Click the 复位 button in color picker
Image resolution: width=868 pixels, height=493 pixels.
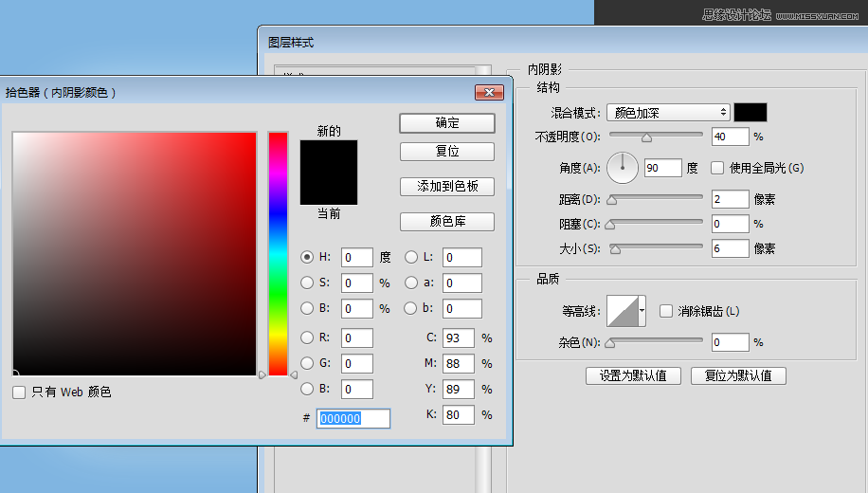[x=447, y=152]
